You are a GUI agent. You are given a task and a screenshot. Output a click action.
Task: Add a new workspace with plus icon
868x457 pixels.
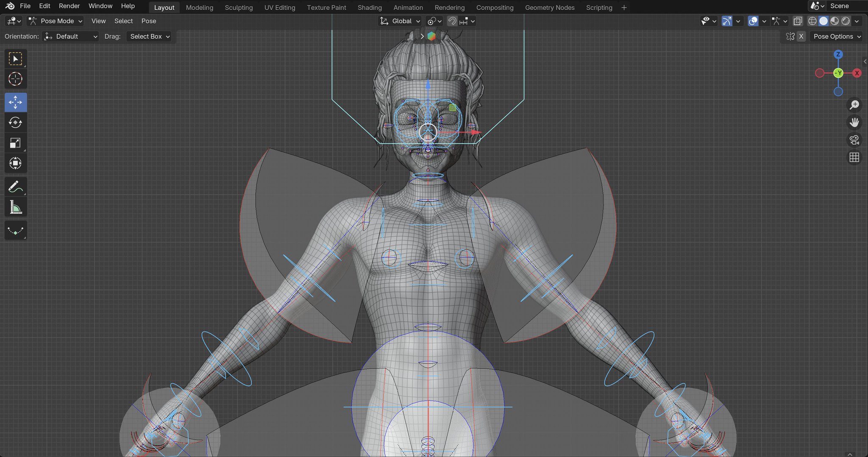click(624, 7)
